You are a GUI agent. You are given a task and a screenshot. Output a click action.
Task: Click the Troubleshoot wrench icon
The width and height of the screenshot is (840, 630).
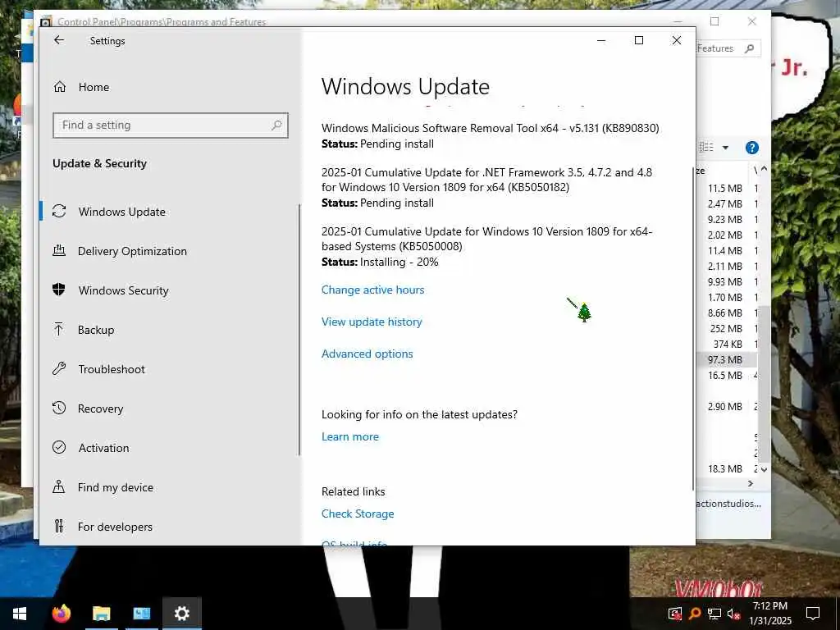point(59,368)
